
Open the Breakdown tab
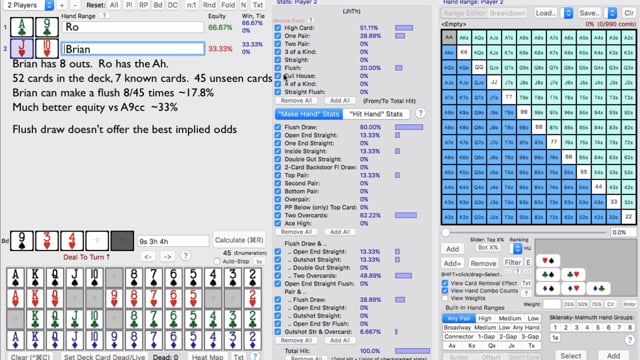click(507, 13)
